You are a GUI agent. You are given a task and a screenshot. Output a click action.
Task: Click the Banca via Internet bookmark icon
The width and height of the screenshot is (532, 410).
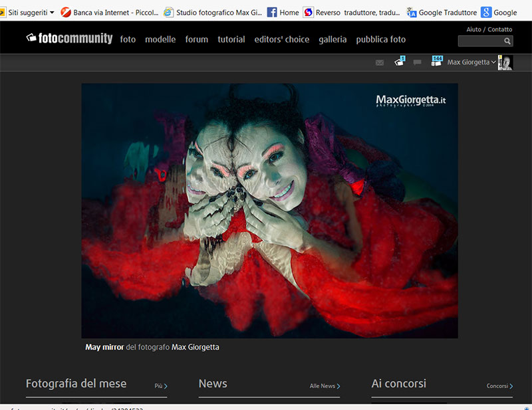tap(66, 13)
